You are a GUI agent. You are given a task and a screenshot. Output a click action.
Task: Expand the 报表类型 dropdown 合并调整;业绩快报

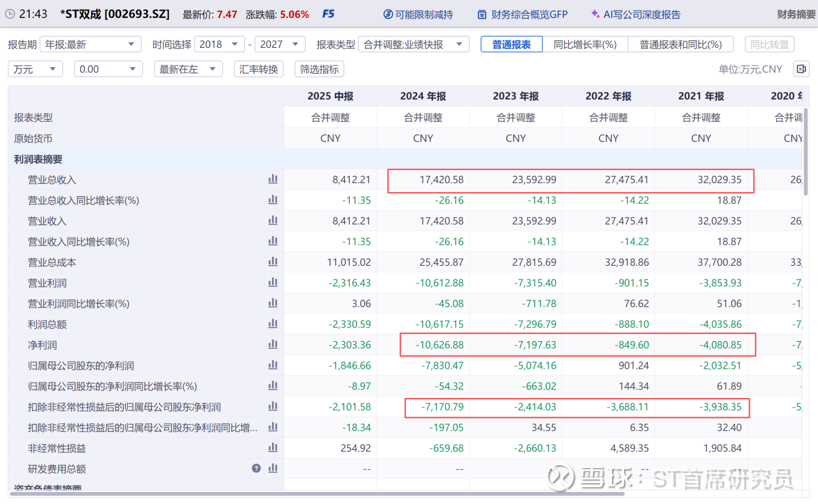414,44
